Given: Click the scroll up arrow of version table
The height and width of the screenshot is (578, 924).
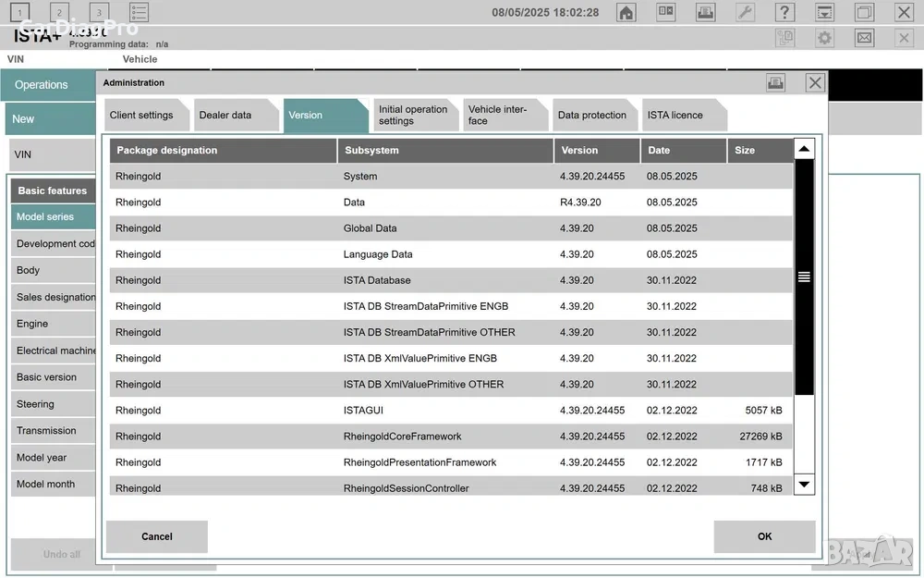Looking at the screenshot, I should [804, 149].
